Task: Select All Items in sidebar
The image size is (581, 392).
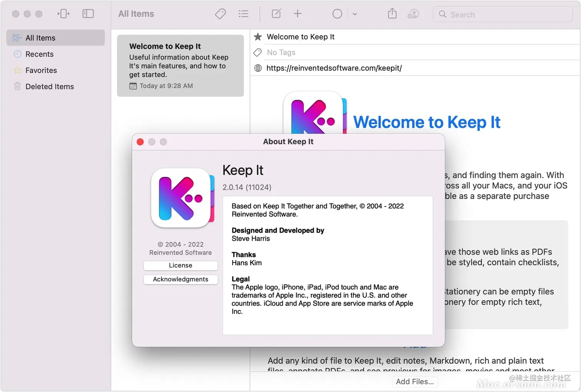Action: pyautogui.click(x=56, y=38)
